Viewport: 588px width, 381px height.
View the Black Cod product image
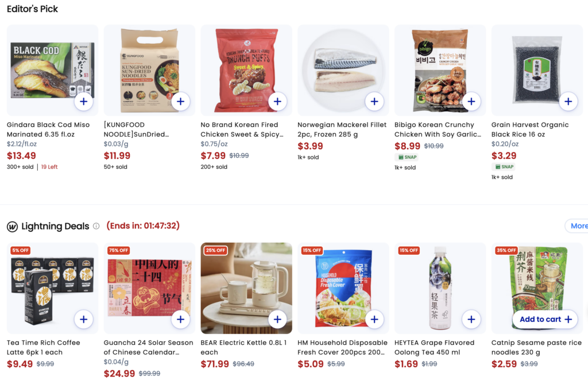52,71
